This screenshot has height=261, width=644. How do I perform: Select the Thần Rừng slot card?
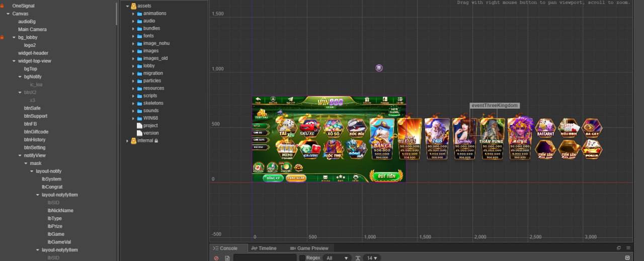[492, 138]
